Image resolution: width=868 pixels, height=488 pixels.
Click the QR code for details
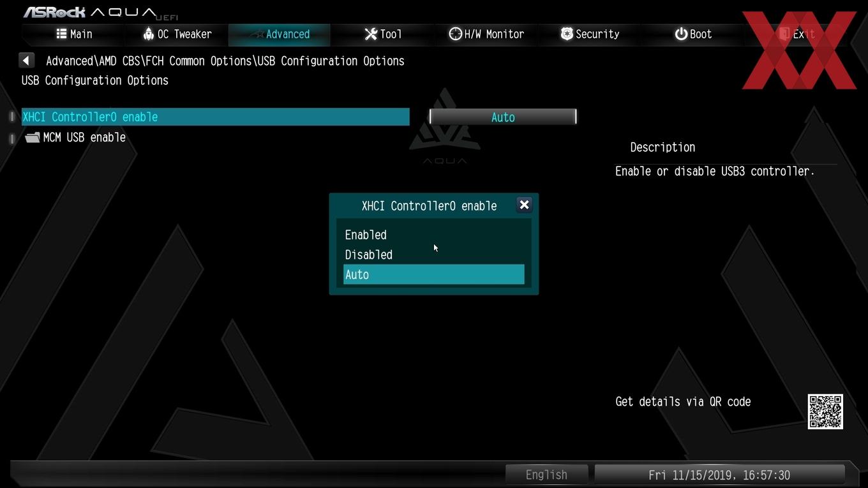(825, 411)
